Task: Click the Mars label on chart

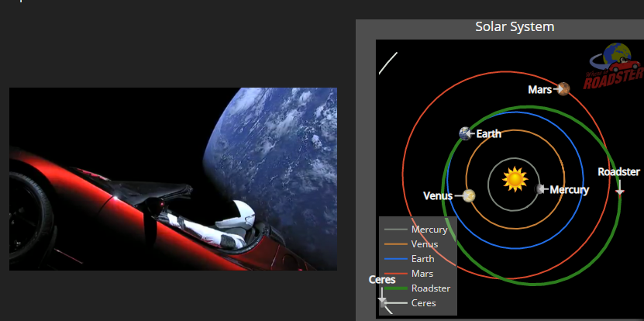Action: click(539, 90)
